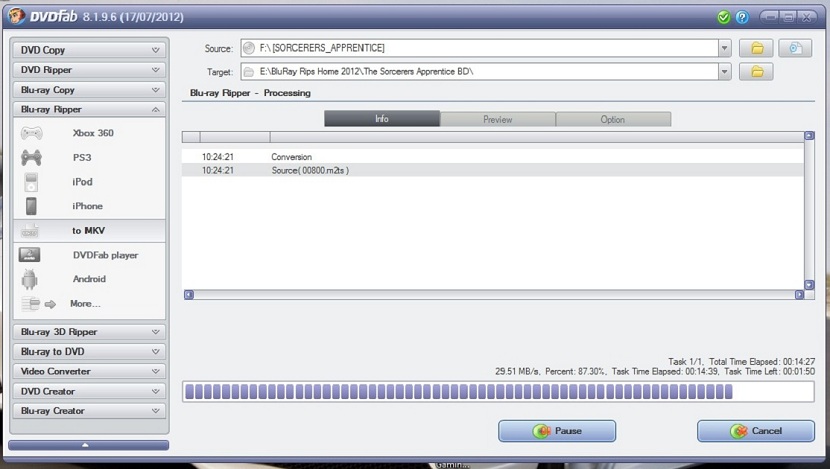Select the Android robot icon
The image size is (830, 469).
coord(30,279)
